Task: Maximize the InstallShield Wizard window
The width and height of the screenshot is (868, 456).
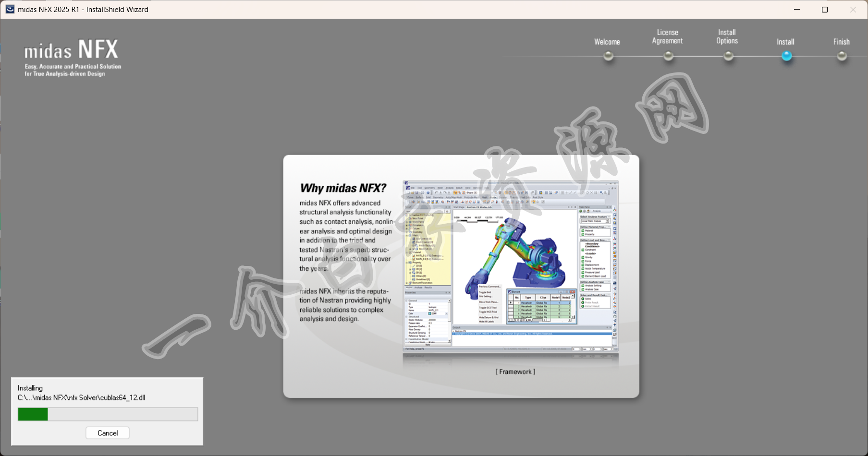Action: point(825,9)
